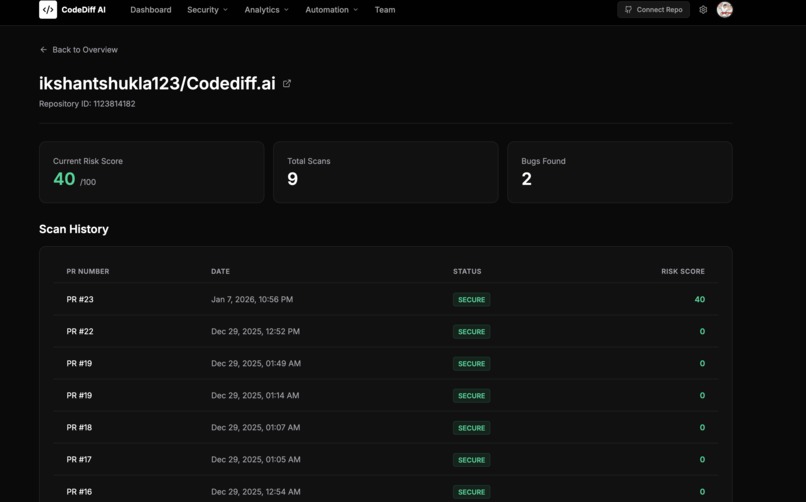The height and width of the screenshot is (502, 806).
Task: Expand the Automation dropdown menu
Action: click(332, 10)
